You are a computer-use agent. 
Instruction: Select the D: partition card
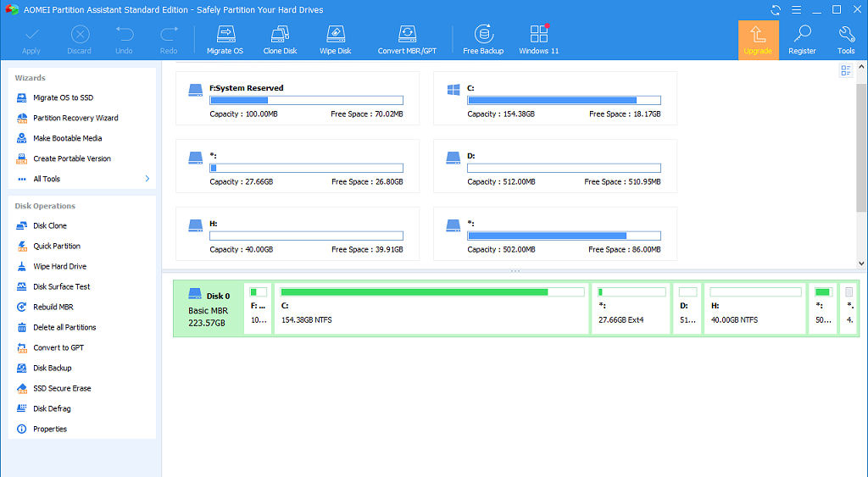pyautogui.click(x=554, y=166)
